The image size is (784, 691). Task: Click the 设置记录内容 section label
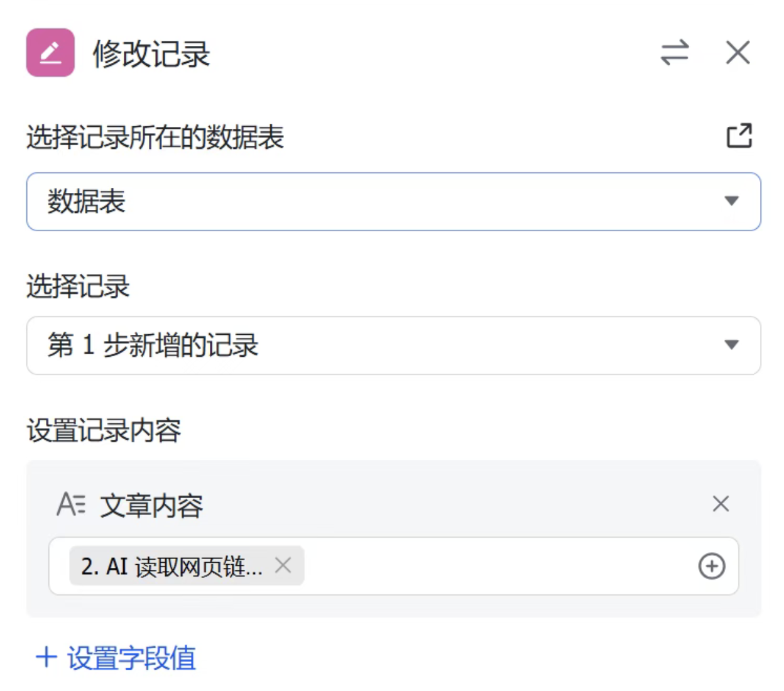(x=104, y=431)
